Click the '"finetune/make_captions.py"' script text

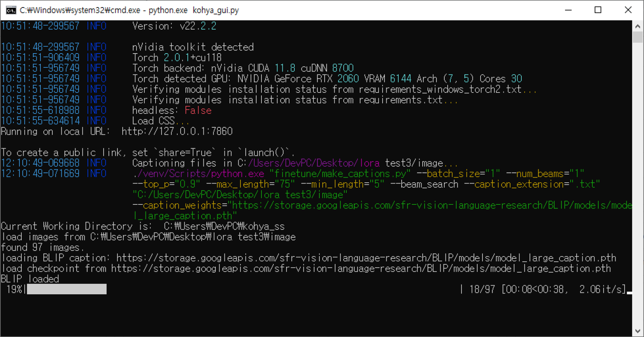tap(340, 174)
